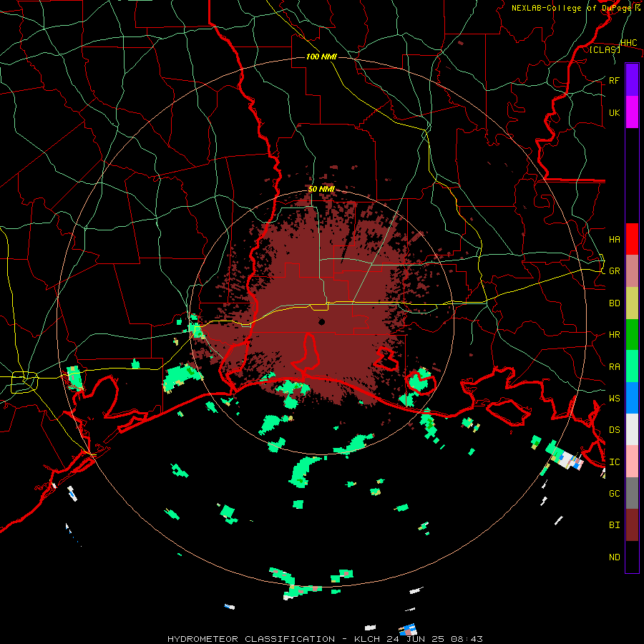Screen dimensions: 644x644
Task: Click the UK magenta legend swatch
Action: click(x=632, y=112)
